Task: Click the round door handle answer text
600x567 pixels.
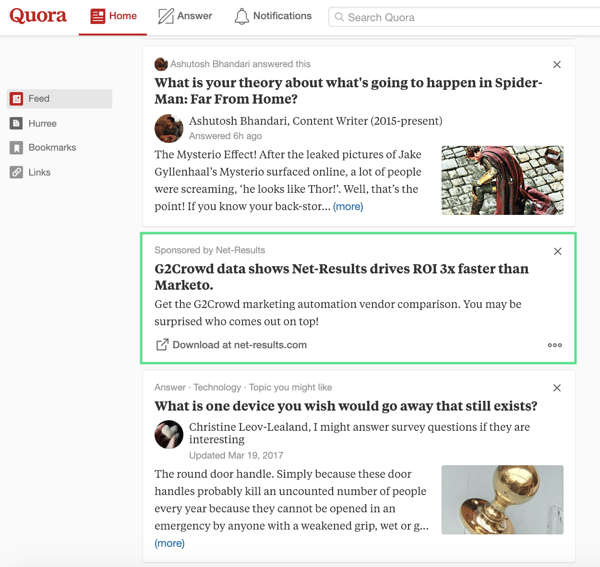Action: 292,500
